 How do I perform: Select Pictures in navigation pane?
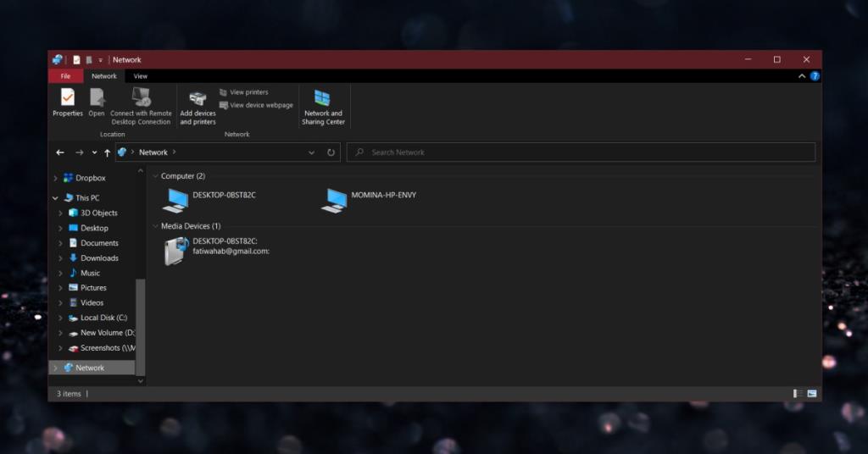point(87,287)
